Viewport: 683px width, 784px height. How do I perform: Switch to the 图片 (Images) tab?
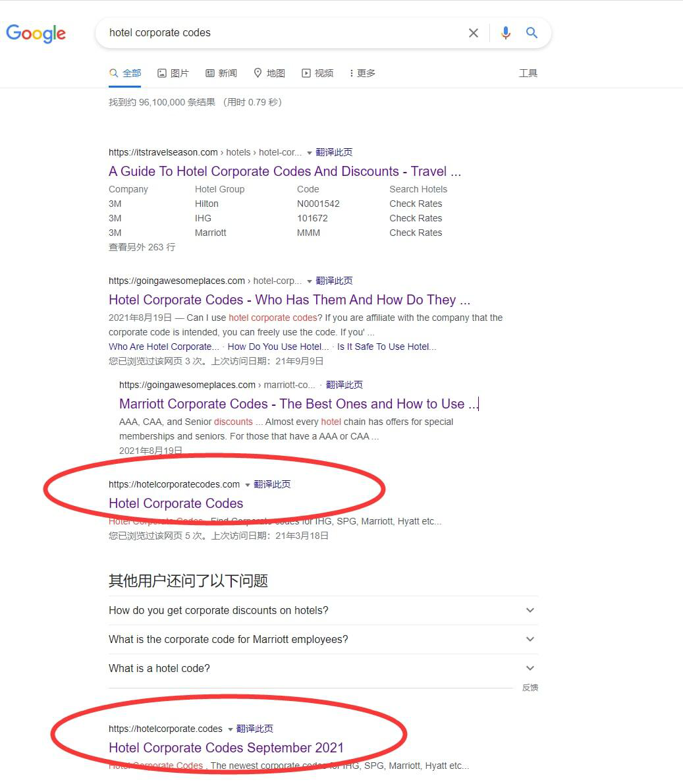pyautogui.click(x=173, y=73)
